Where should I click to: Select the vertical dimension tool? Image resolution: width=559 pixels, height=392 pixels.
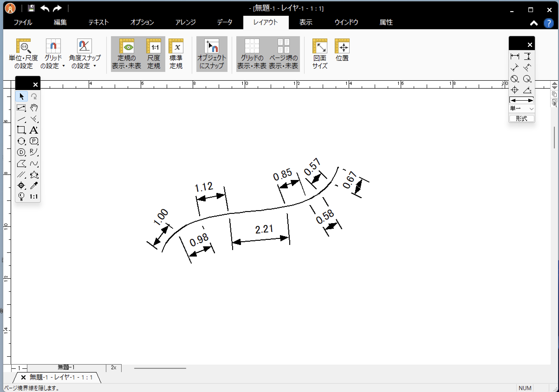point(527,56)
